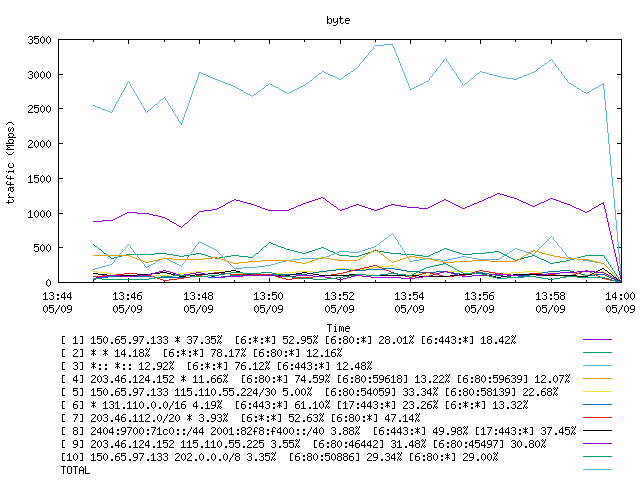
Task: Click the x-axis time label 13:46
Action: click(127, 296)
